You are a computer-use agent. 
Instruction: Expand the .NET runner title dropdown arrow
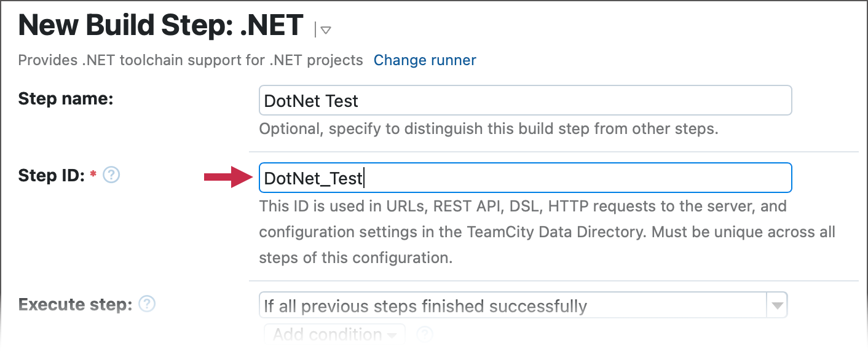[x=325, y=29]
